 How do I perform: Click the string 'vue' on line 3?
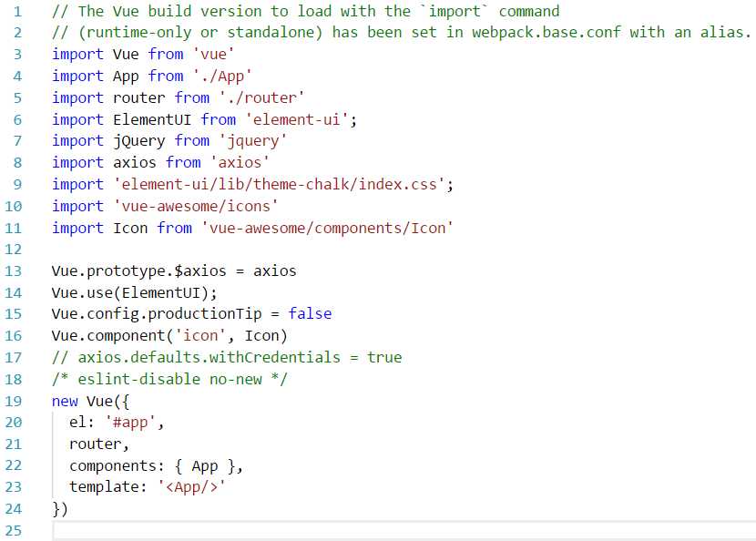point(213,54)
